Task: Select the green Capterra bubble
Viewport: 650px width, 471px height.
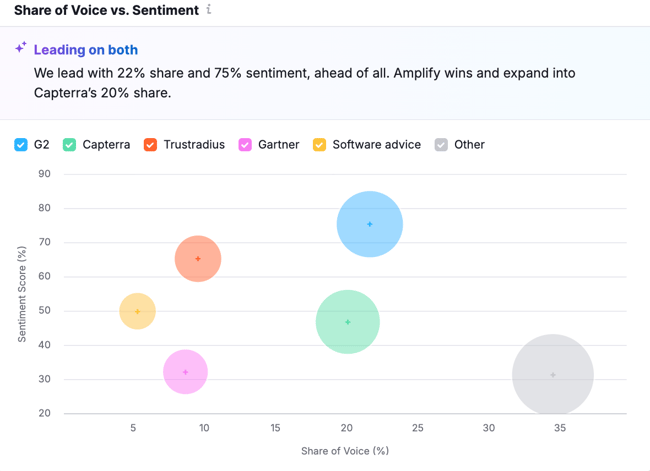Action: 347,322
